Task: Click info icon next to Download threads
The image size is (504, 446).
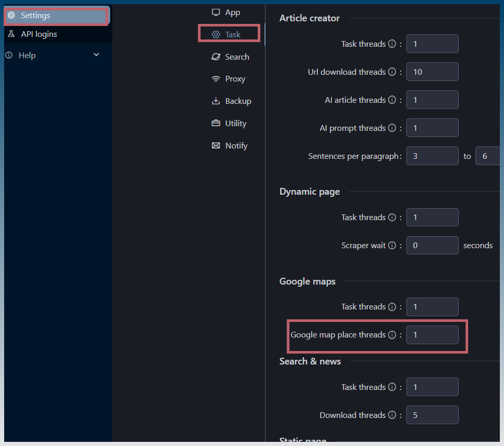Action: [392, 415]
